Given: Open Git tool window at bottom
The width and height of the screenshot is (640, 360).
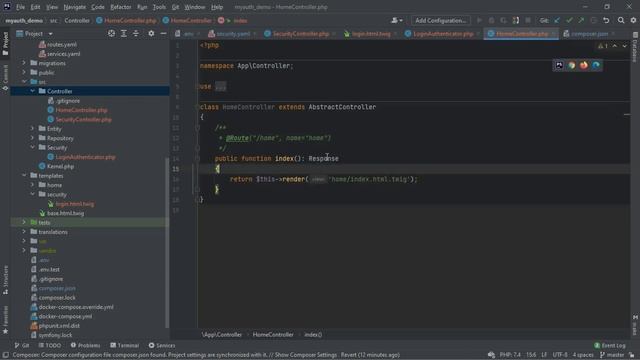Looking at the screenshot, I should (22, 345).
